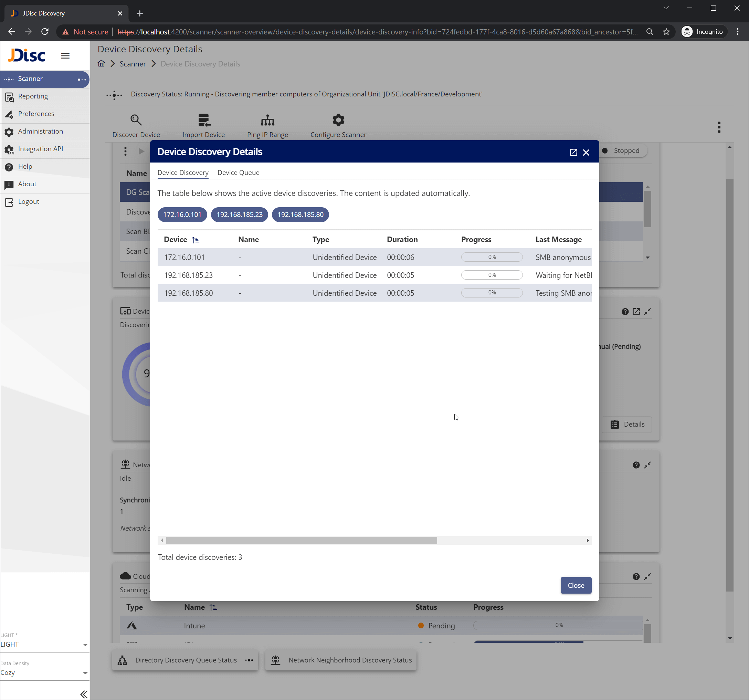
Task: Open Configure Scanner gear icon
Action: coord(338,120)
